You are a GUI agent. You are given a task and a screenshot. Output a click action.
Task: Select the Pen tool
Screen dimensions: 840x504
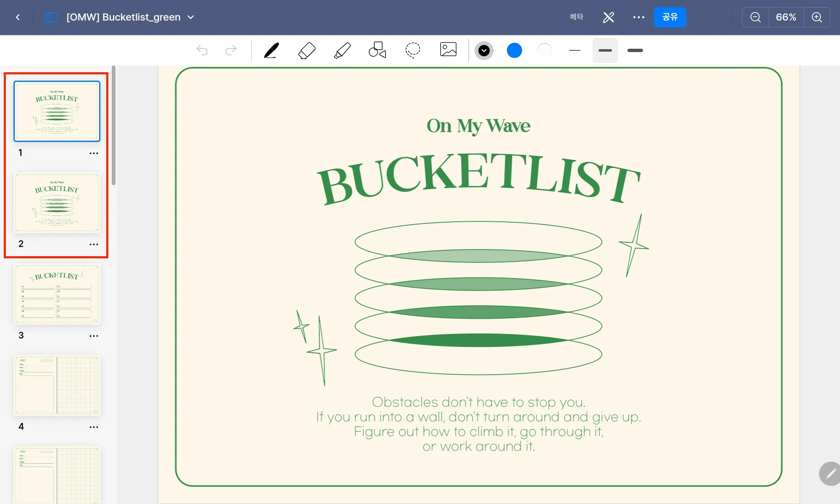coord(271,50)
